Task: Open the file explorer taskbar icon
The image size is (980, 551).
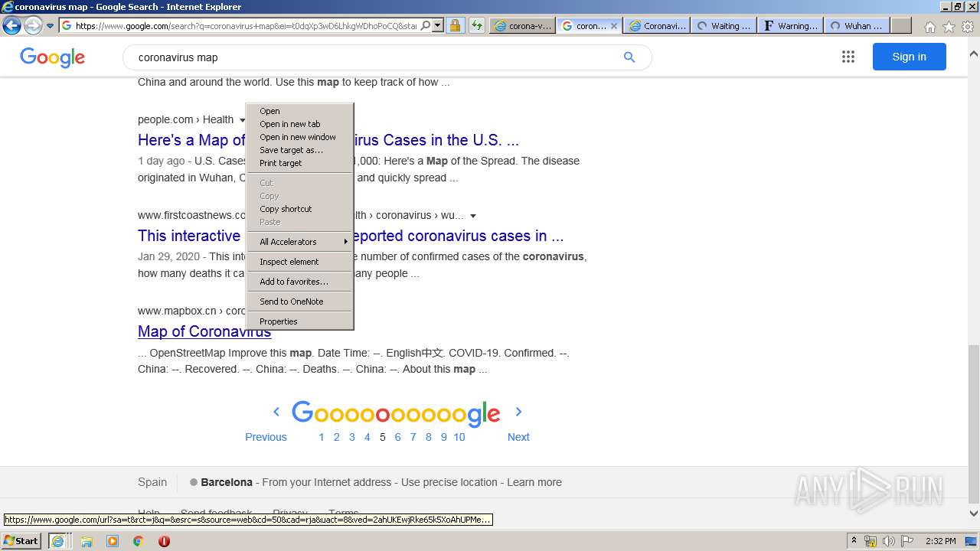Action: [x=87, y=541]
